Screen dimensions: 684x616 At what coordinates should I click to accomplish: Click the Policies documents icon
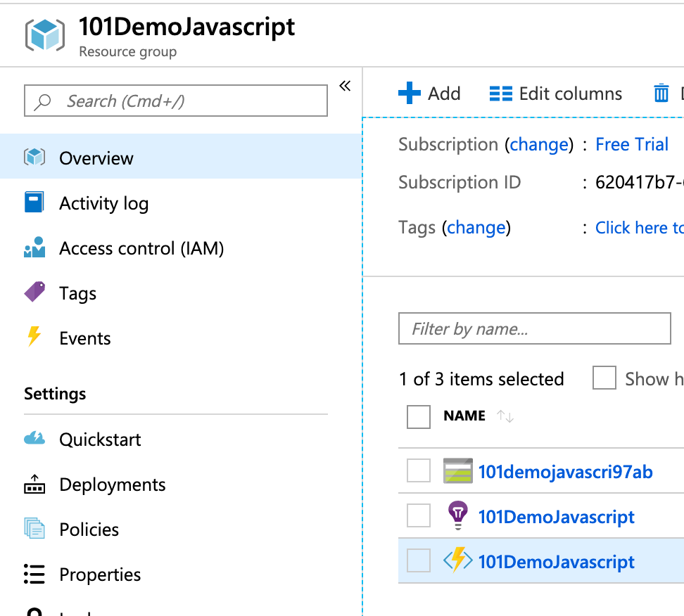point(34,528)
